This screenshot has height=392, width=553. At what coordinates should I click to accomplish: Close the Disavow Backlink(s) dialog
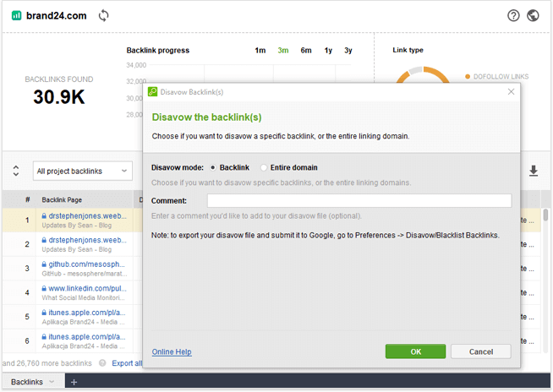point(511,91)
